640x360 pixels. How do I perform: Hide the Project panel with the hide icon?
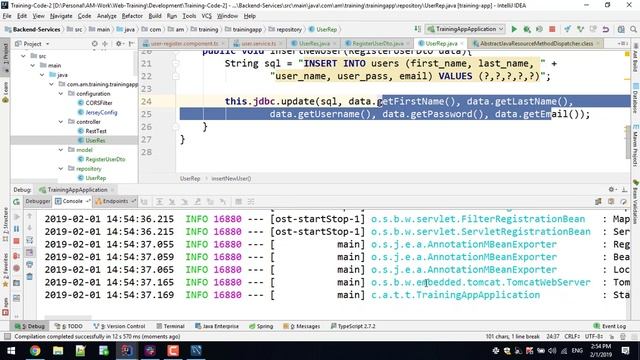pos(131,44)
